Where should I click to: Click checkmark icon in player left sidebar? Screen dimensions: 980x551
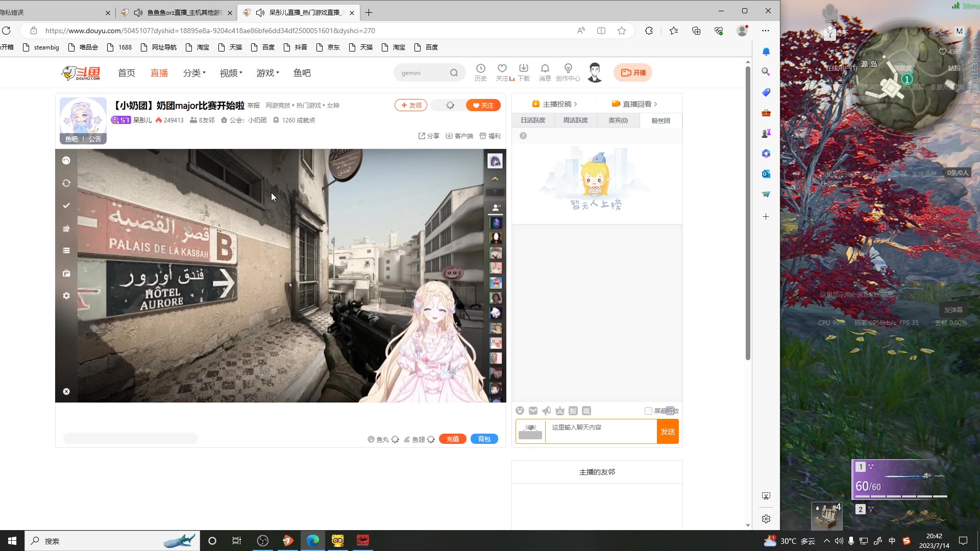tap(66, 206)
